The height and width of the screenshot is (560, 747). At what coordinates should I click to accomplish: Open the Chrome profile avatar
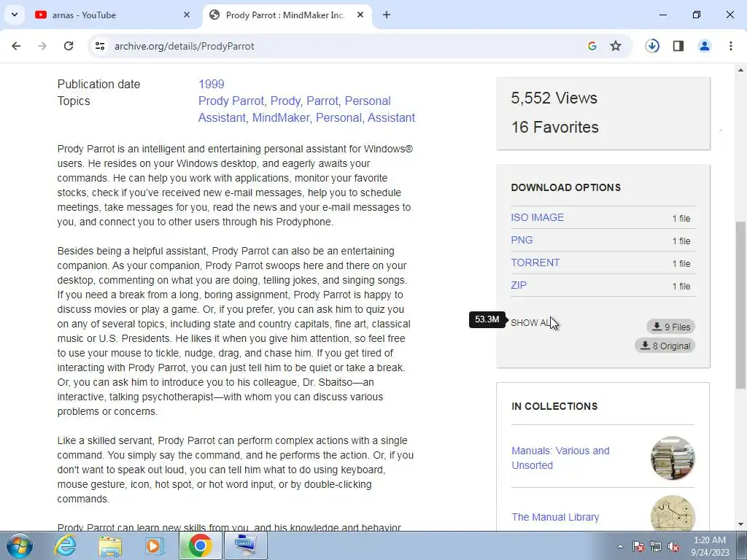[705, 46]
